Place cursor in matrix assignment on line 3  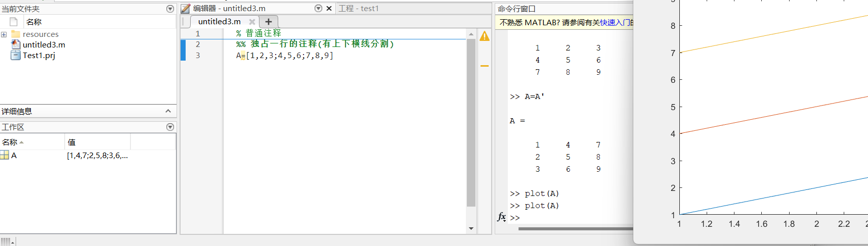(284, 56)
